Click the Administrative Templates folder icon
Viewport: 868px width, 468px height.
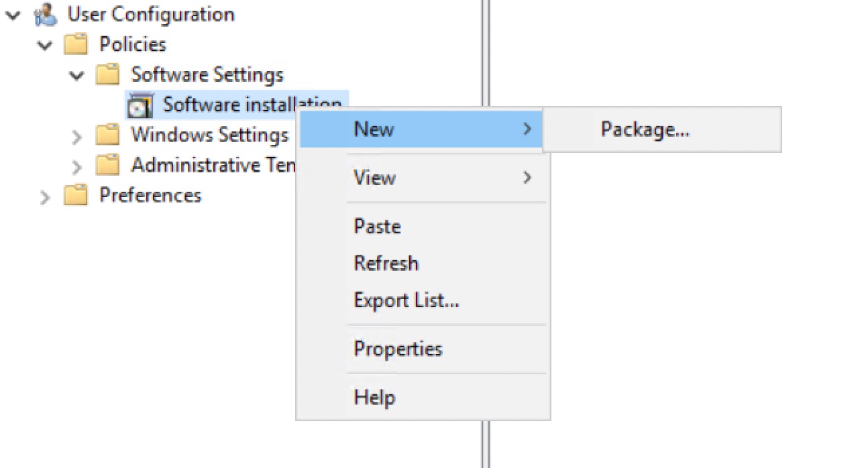coord(107,165)
